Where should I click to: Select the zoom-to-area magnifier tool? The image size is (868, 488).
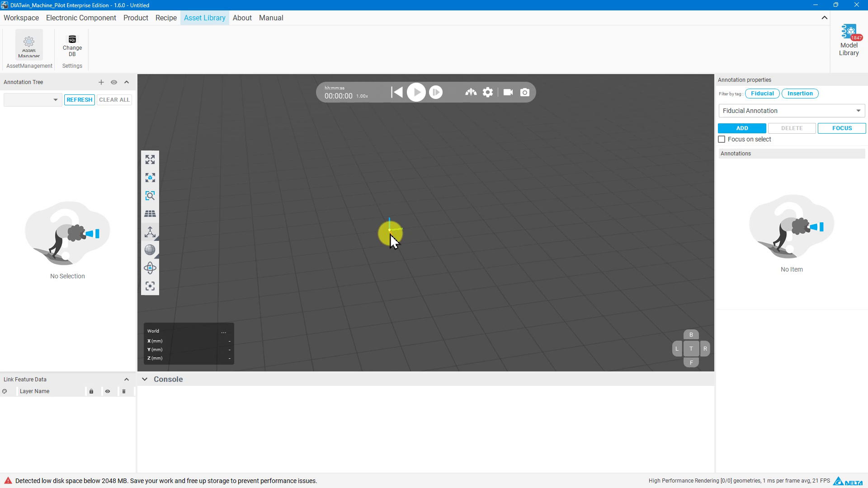(150, 196)
